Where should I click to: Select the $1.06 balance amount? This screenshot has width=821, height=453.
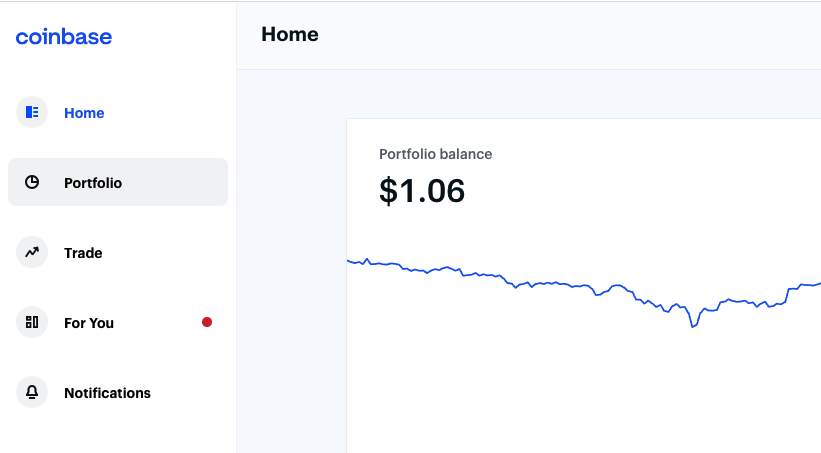click(x=421, y=191)
